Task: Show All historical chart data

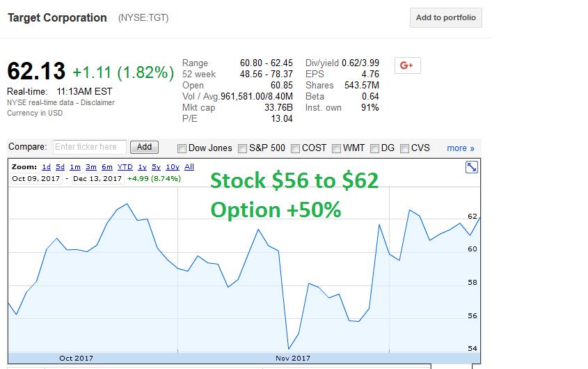Action: pos(189,167)
